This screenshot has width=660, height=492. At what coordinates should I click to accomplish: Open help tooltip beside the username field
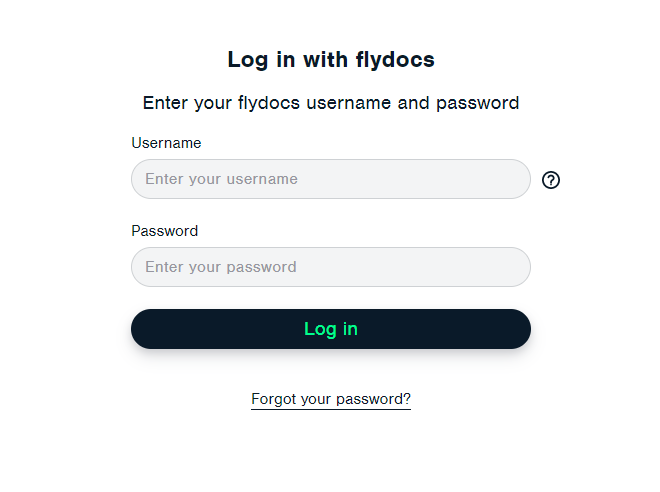tap(551, 180)
